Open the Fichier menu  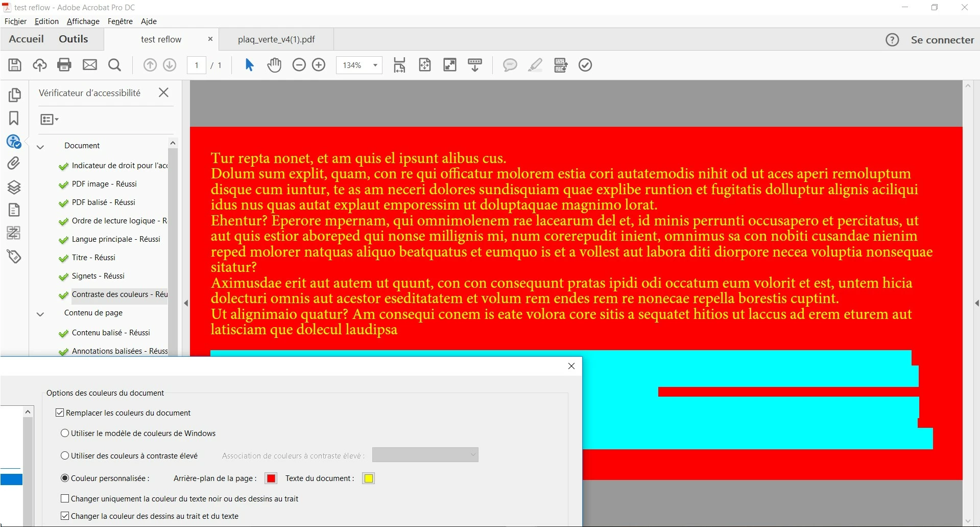(15, 21)
